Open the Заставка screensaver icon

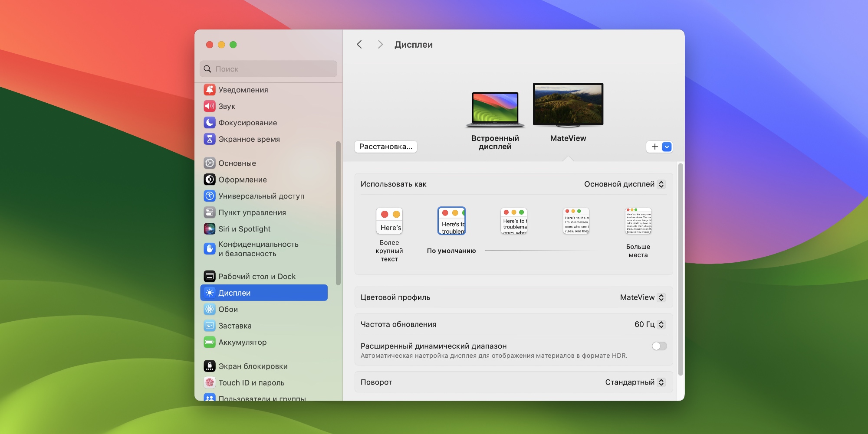(x=210, y=326)
